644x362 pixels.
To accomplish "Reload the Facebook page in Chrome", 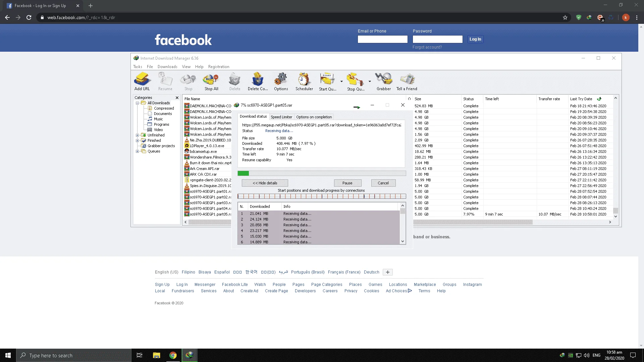I will [29, 17].
